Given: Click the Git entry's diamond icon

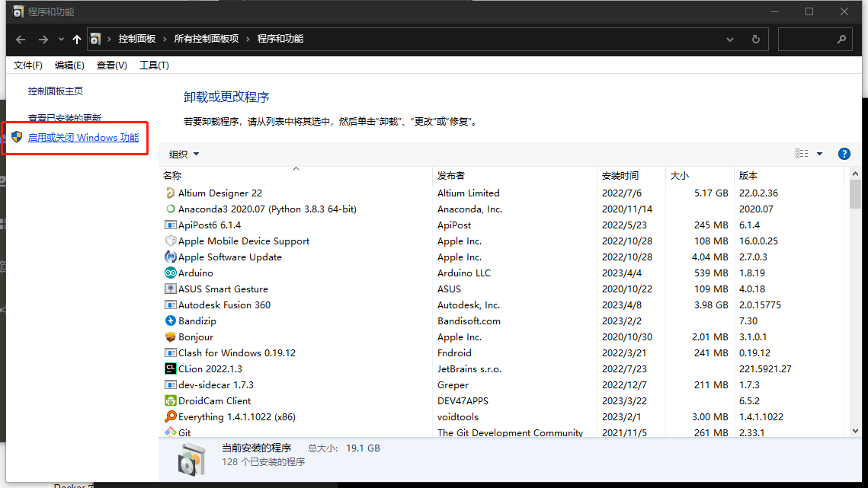Looking at the screenshot, I should [171, 432].
